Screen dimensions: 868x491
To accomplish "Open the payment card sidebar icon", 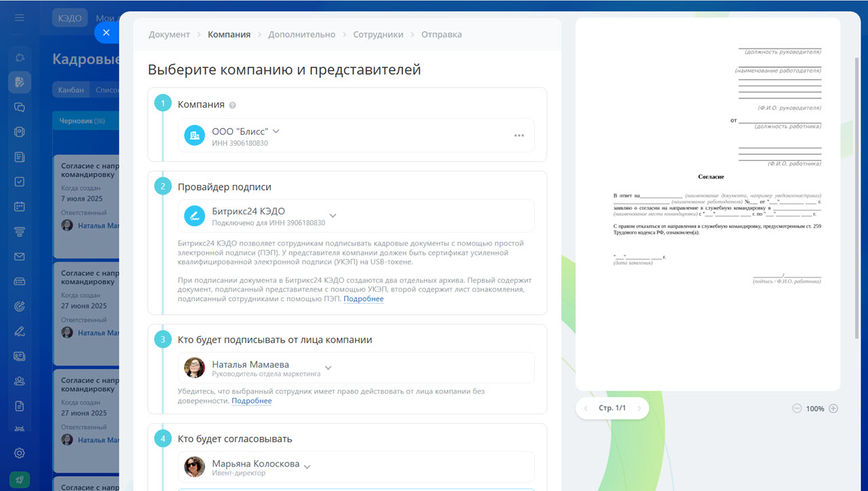I will [x=20, y=281].
